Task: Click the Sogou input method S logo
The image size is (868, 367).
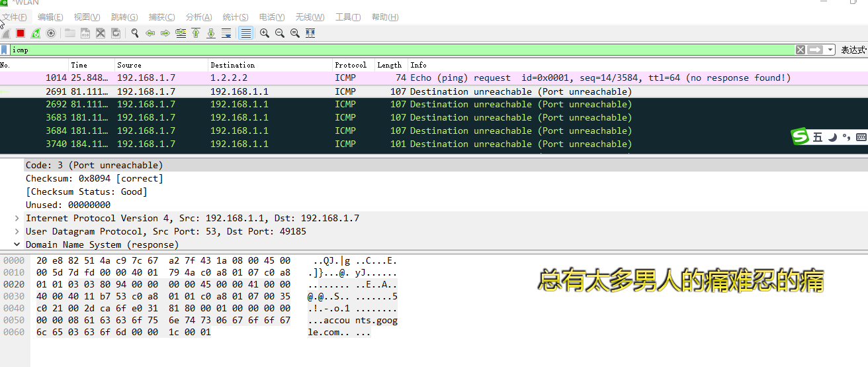Action: [801, 137]
